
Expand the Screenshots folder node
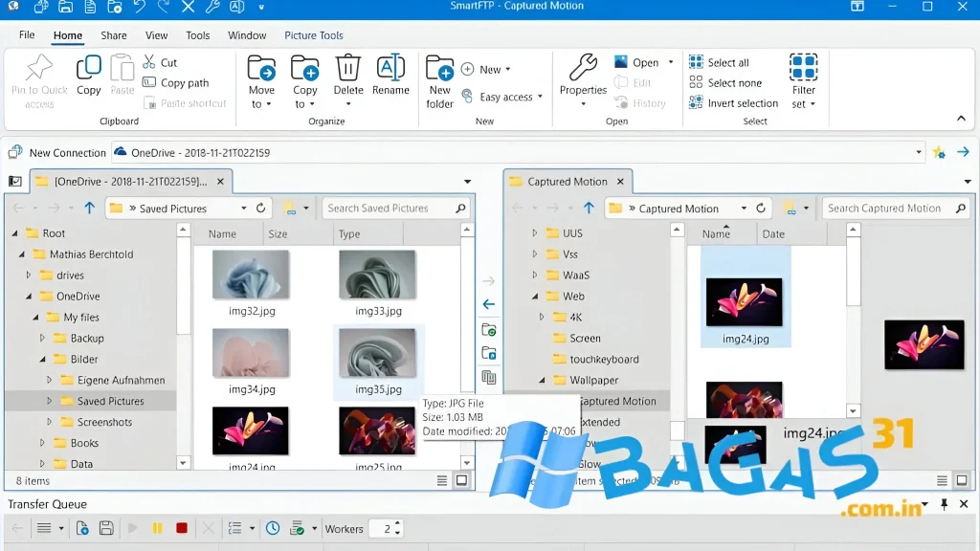(50, 422)
